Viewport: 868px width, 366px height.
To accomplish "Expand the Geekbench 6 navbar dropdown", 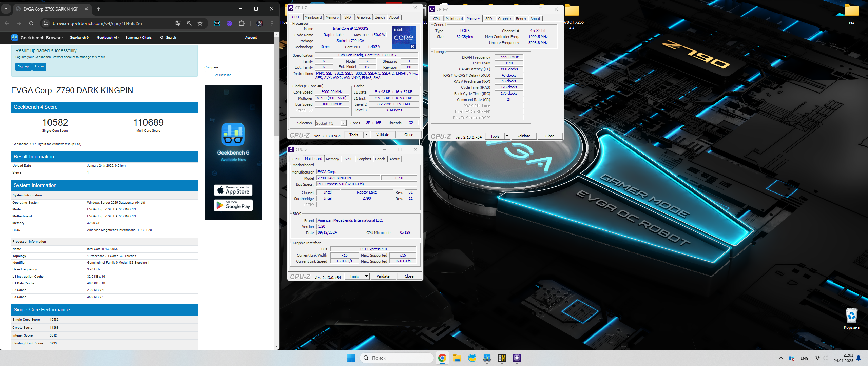I will (80, 38).
